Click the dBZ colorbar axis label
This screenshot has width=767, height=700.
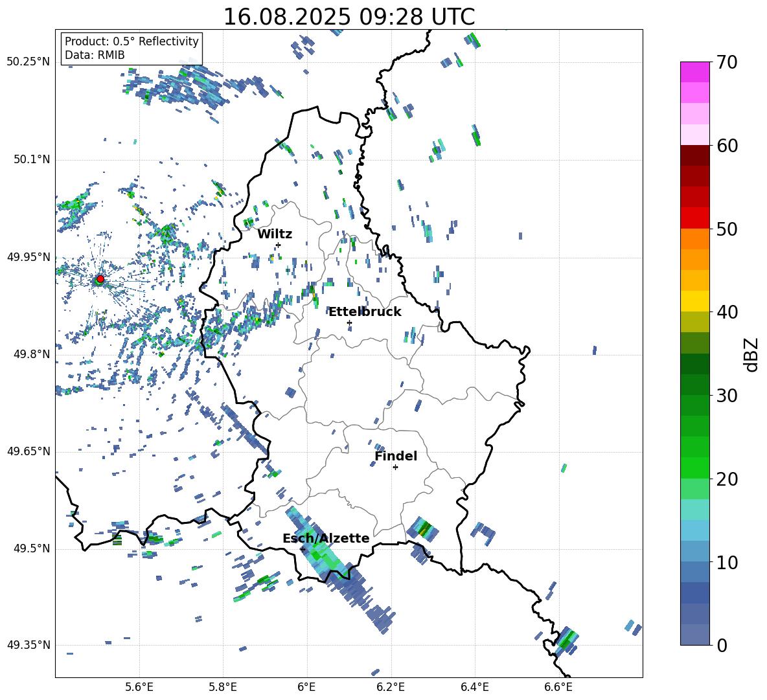click(x=752, y=354)
